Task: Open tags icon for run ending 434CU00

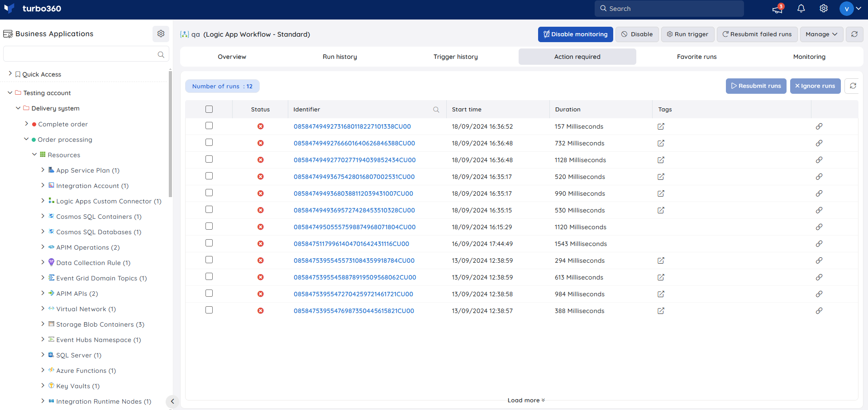Action: (661, 160)
